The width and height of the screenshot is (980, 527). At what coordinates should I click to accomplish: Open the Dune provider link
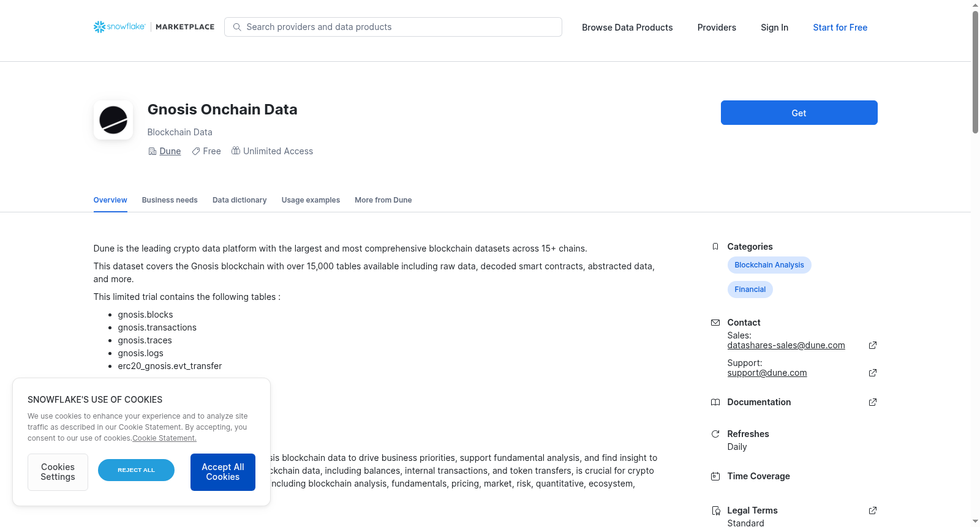click(x=170, y=151)
